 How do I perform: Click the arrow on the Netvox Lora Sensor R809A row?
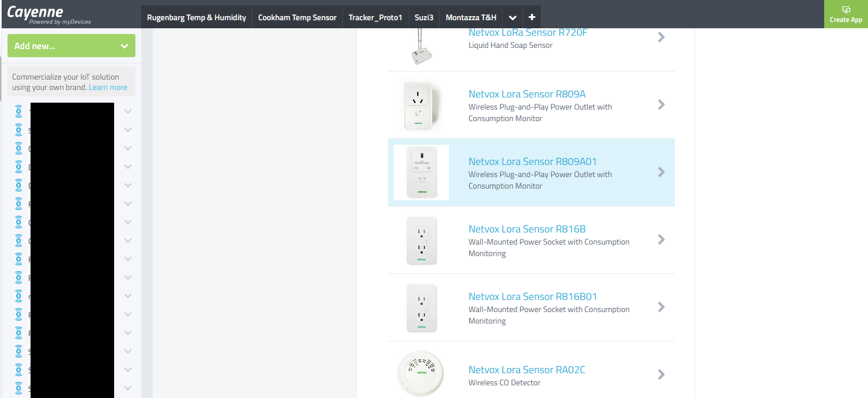coord(661,105)
